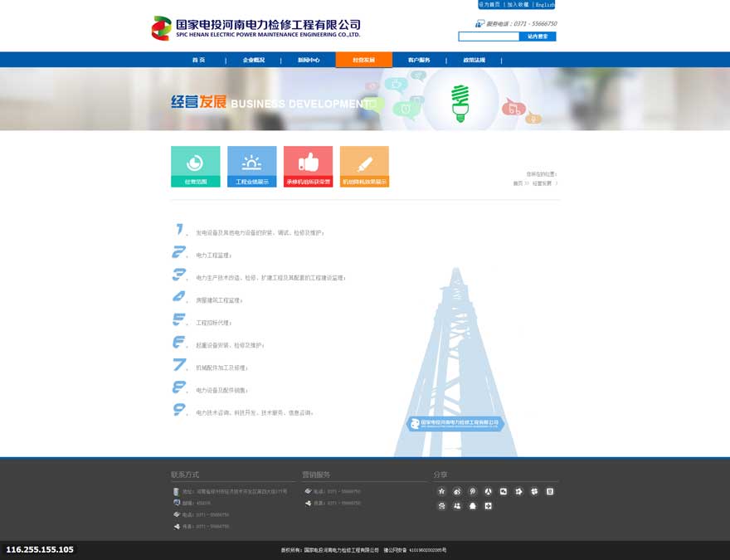Open 企业概况 navigation menu item
This screenshot has width=730, height=560.
pos(253,60)
